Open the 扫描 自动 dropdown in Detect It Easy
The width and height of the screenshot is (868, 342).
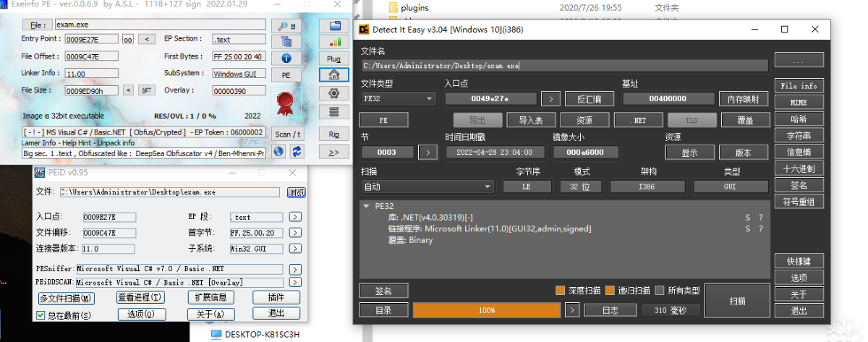click(x=427, y=186)
